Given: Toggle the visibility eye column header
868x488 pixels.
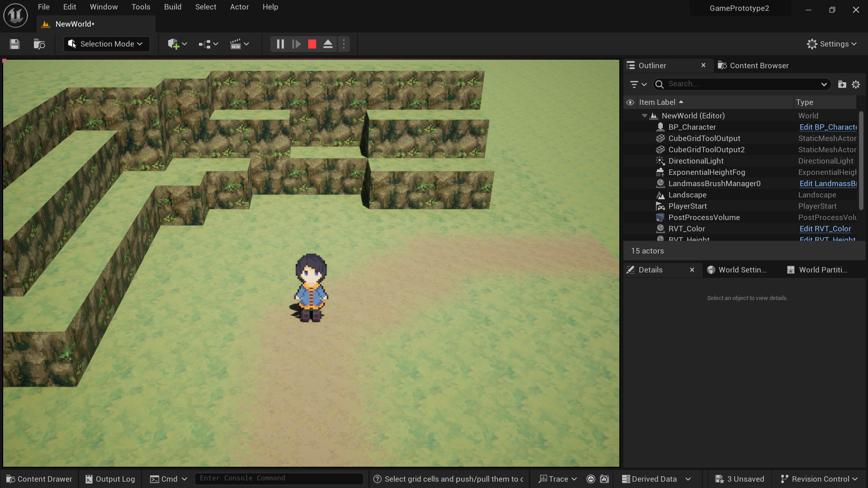Looking at the screenshot, I should pyautogui.click(x=630, y=103).
